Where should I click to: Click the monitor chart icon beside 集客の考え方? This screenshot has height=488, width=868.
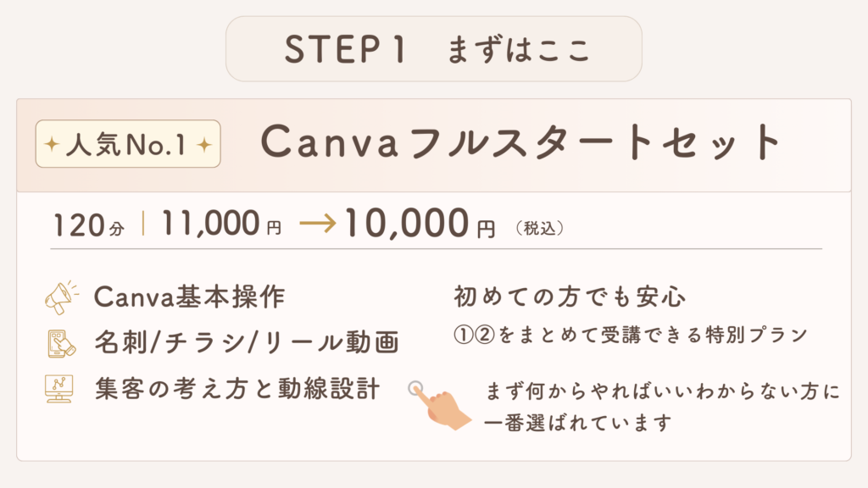(x=60, y=389)
